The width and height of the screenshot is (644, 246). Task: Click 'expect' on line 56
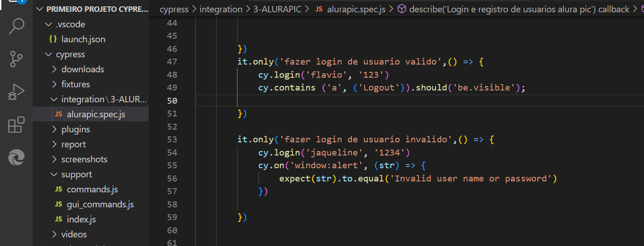(295, 178)
